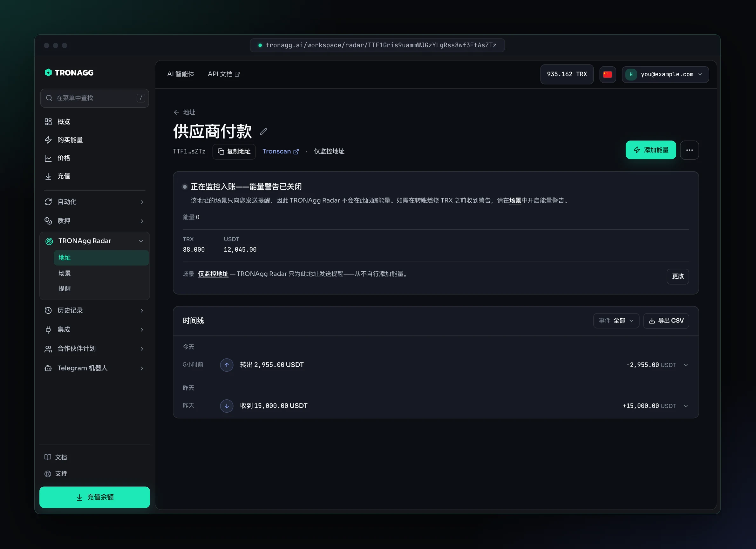Open 支持 at sidebar bottom
Image resolution: width=756 pixels, height=549 pixels.
56,474
